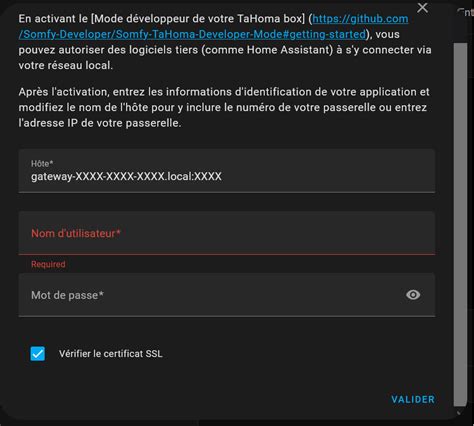474x426 pixels.
Task: Click the scrollbar down arrow
Action: tap(460, 412)
